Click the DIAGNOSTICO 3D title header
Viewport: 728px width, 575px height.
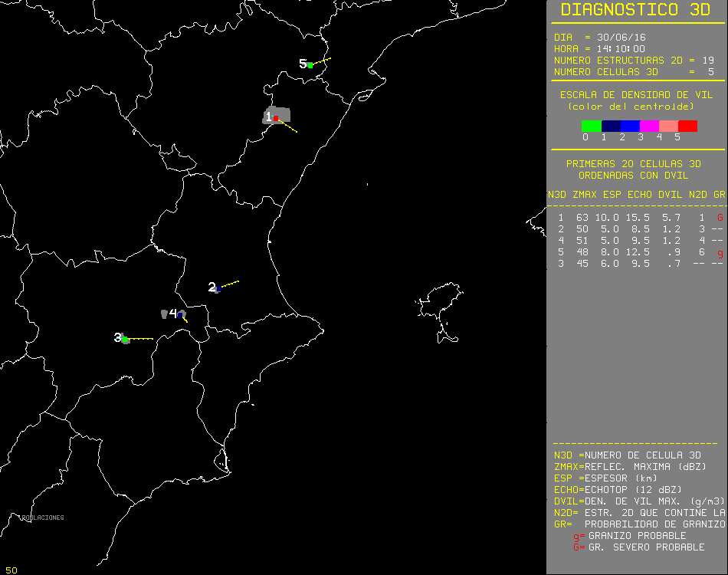coord(635,11)
